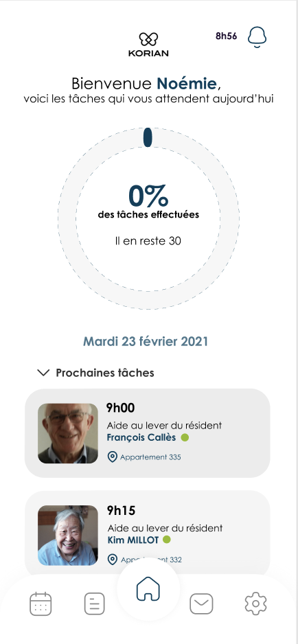This screenshot has height=644, width=298.
Task: Select François Callès's portrait photo
Action: (x=68, y=433)
